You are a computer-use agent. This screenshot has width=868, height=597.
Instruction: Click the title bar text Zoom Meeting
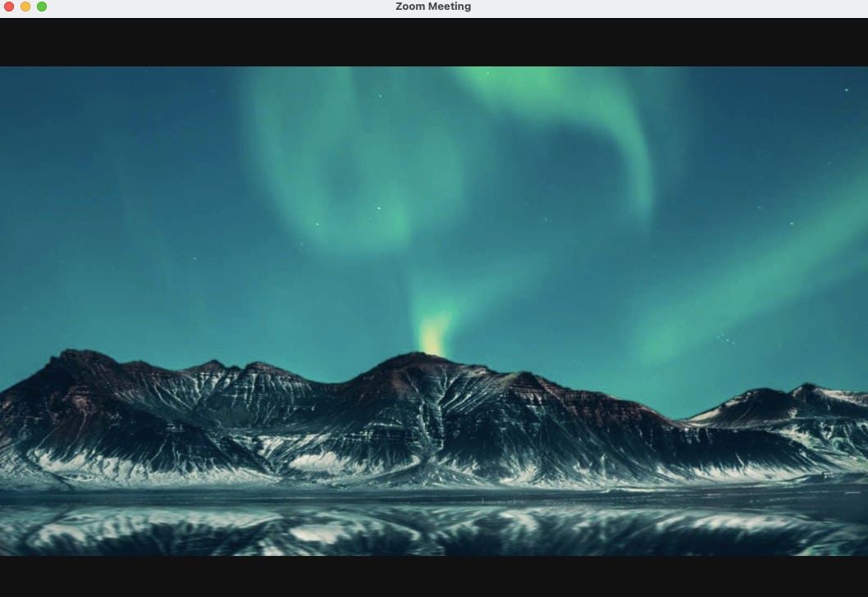[433, 7]
